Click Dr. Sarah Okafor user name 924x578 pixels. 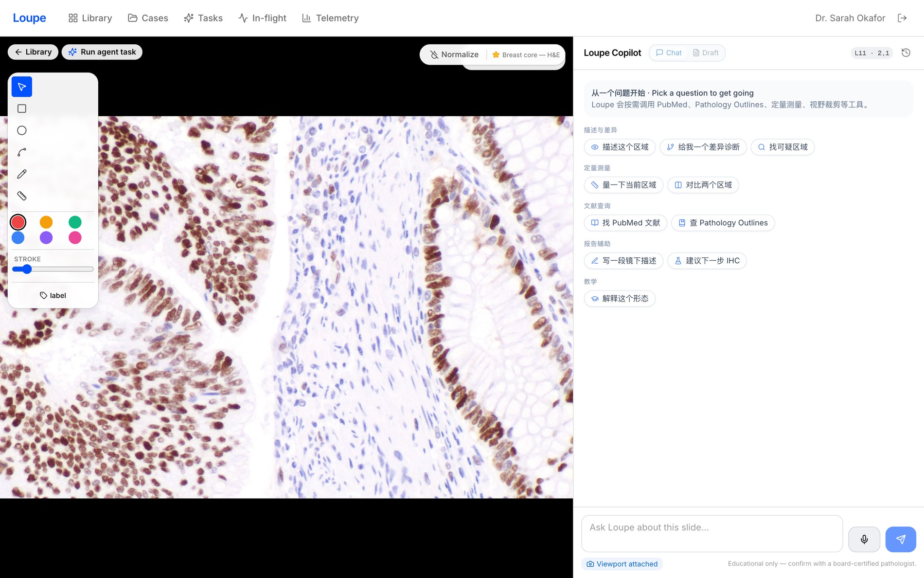point(850,18)
